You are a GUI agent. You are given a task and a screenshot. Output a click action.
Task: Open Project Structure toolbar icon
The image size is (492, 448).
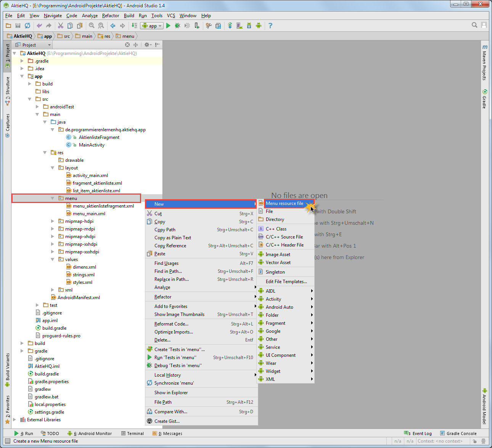pyautogui.click(x=218, y=26)
